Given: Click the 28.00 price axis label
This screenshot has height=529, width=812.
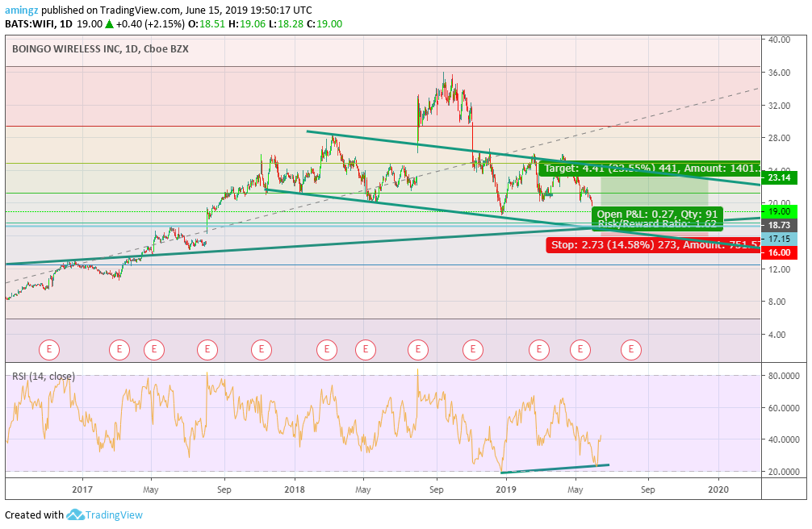Looking at the screenshot, I should pyautogui.click(x=780, y=138).
